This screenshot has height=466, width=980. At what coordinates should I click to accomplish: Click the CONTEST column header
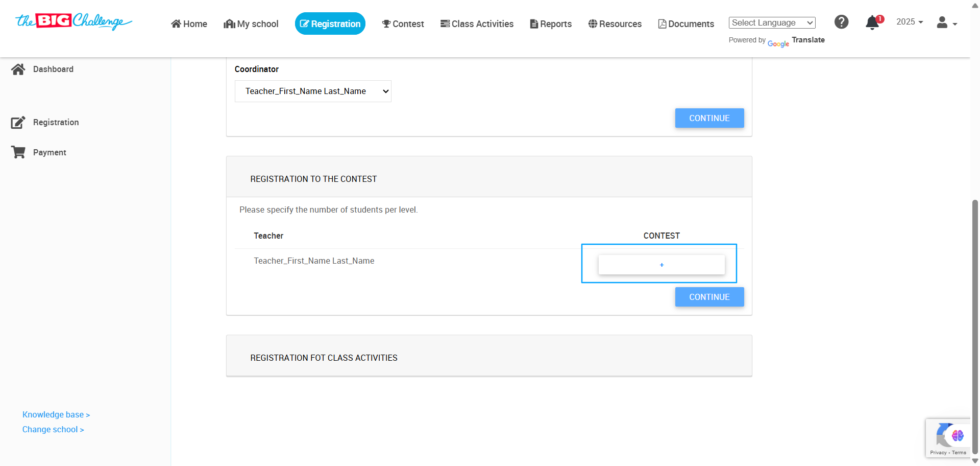click(661, 236)
